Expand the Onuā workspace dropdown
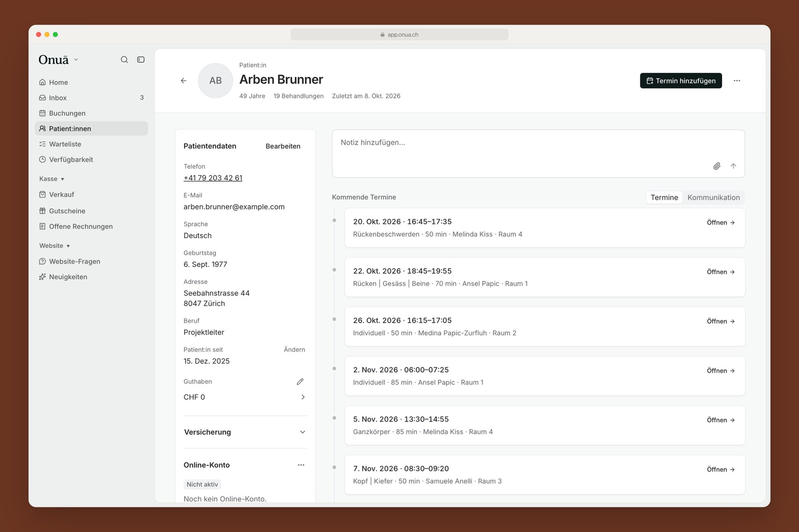799x532 pixels. point(58,59)
